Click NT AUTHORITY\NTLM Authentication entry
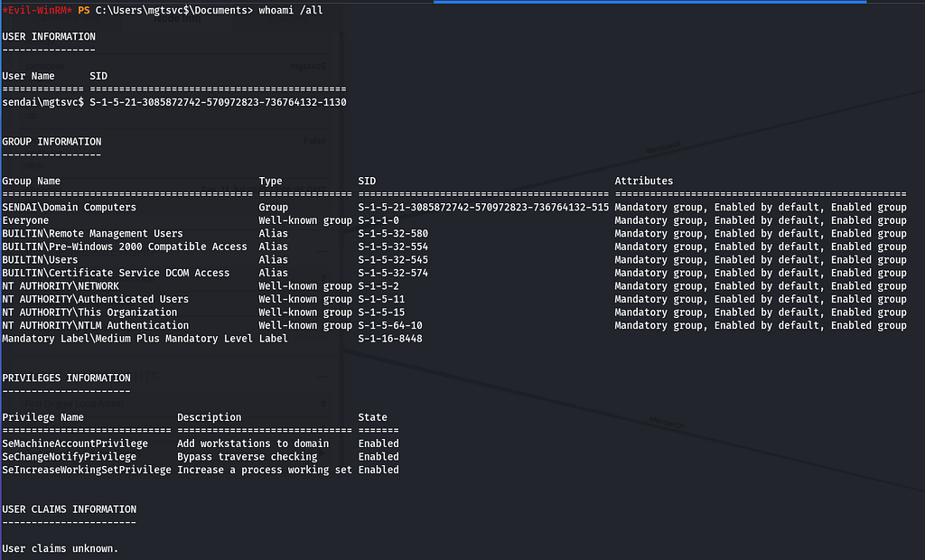Viewport: 925px width, 560px height. click(96, 326)
